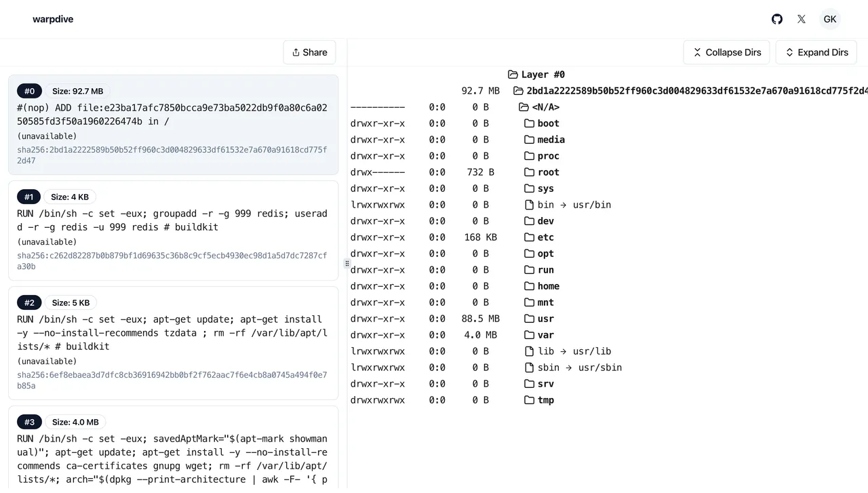The image size is (868, 493).
Task: Expand the root directory entry
Action: pyautogui.click(x=548, y=172)
